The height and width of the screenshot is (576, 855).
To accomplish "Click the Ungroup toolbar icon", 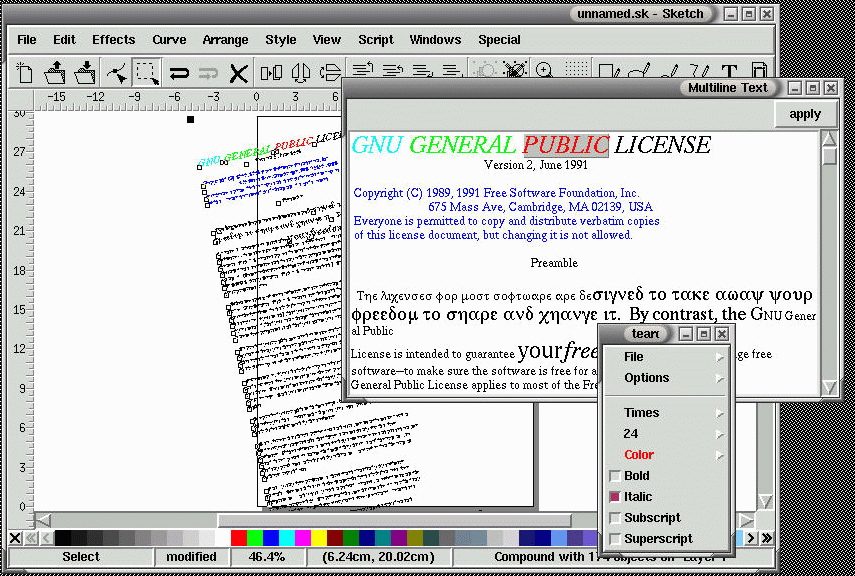I will (x=514, y=70).
